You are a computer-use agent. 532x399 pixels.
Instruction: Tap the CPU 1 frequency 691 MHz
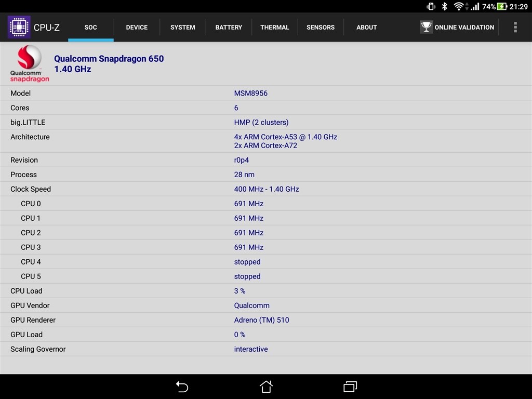click(x=249, y=218)
